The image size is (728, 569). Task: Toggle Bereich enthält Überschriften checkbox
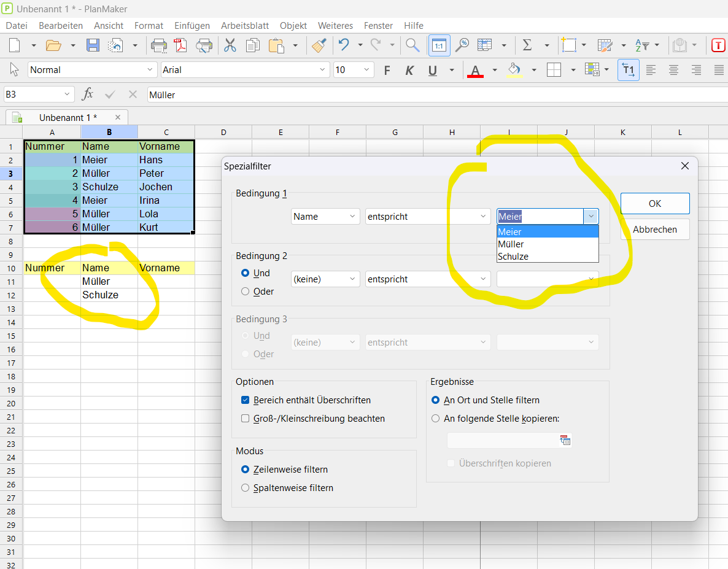tap(245, 400)
